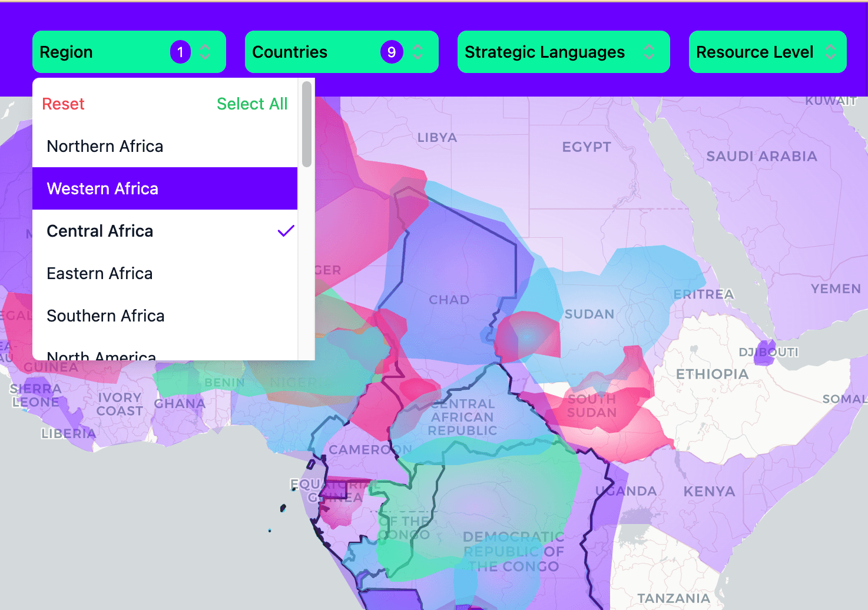Click the Reset link

pos(64,104)
